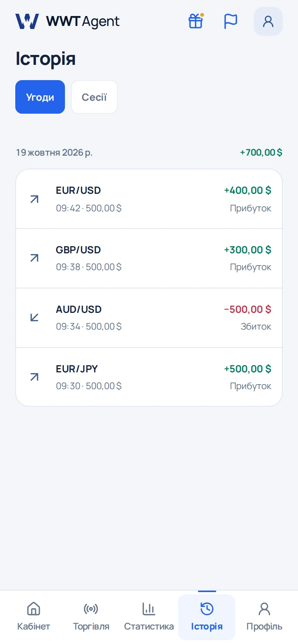Screen dimensions: 298x644
Task: Tap the up arrow icon beside EUR/JPY
Action: click(34, 377)
